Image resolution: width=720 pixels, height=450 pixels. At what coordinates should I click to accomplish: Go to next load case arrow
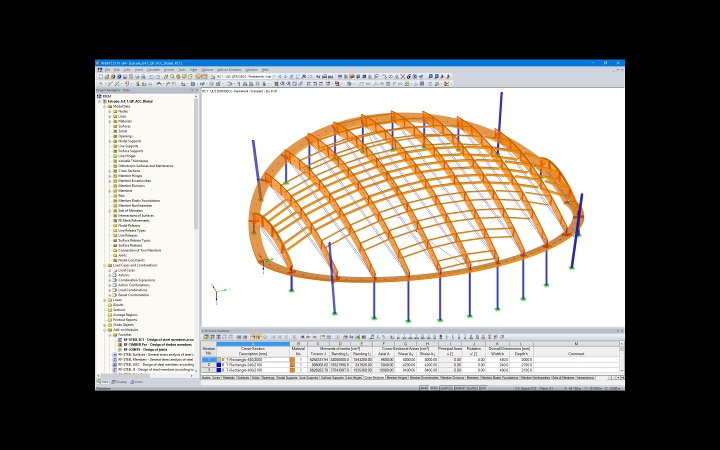[x=285, y=77]
